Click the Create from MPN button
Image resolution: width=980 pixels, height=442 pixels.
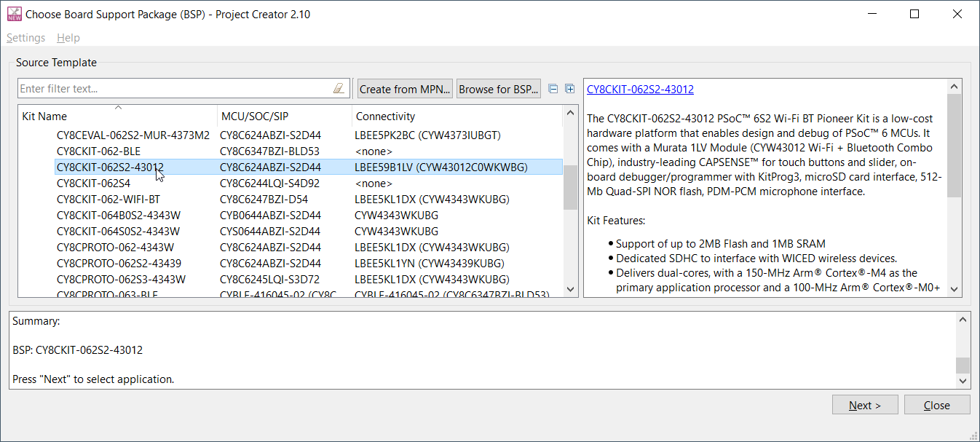(405, 89)
